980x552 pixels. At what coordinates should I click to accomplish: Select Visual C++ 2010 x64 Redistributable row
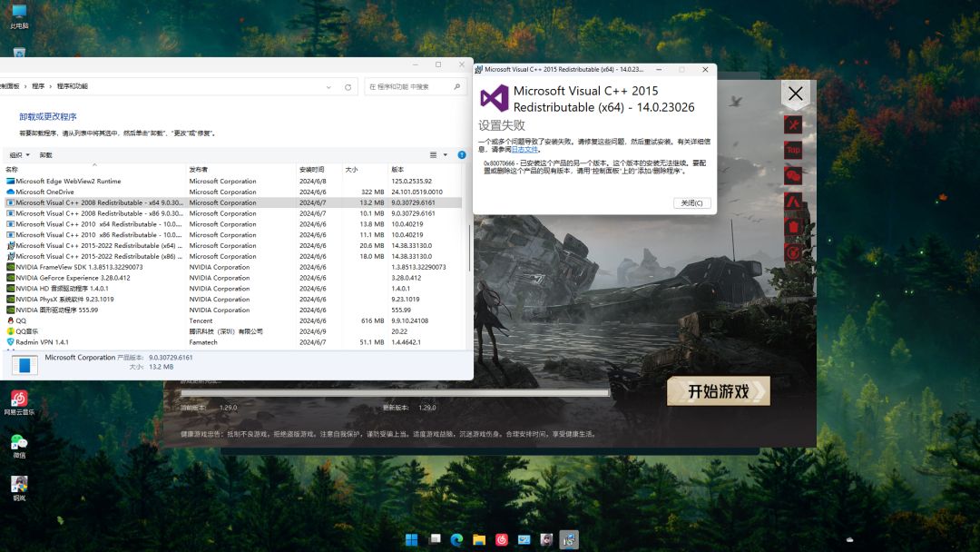(233, 224)
